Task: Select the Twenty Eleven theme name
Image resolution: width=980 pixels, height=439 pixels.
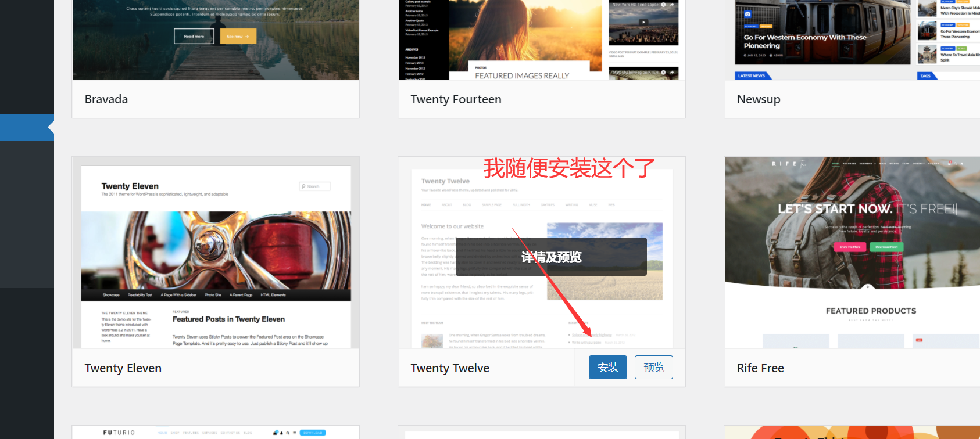Action: point(123,368)
